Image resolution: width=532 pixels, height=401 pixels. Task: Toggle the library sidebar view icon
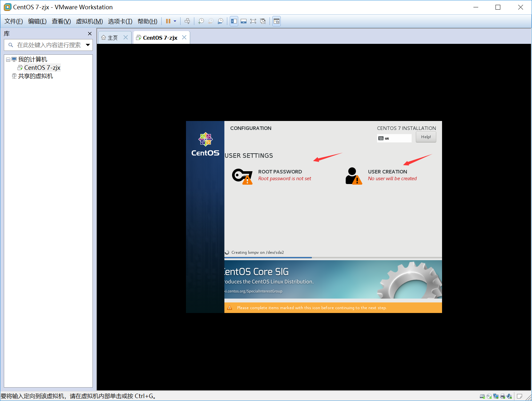pos(234,21)
